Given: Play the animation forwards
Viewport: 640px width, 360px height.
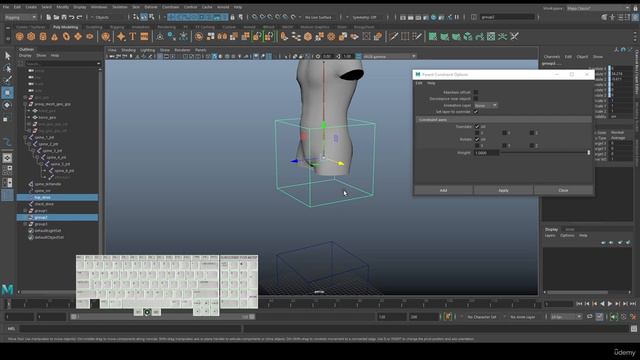Looking at the screenshot, I should pyautogui.click(x=610, y=304).
